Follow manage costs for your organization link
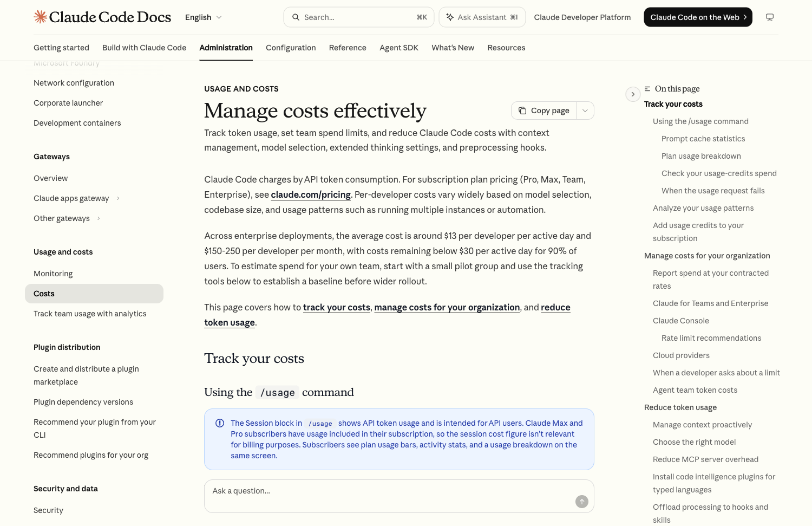Screen dimensions: 812x526 point(447,307)
